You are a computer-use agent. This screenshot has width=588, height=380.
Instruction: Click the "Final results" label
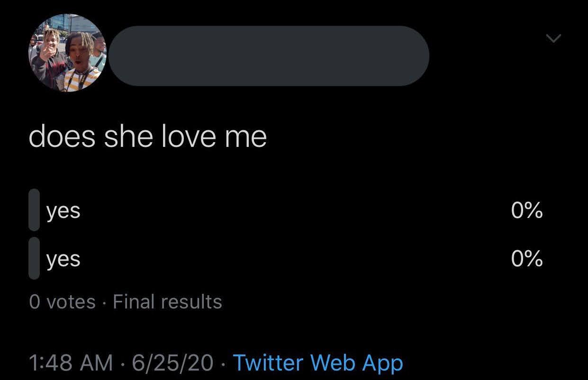click(167, 302)
